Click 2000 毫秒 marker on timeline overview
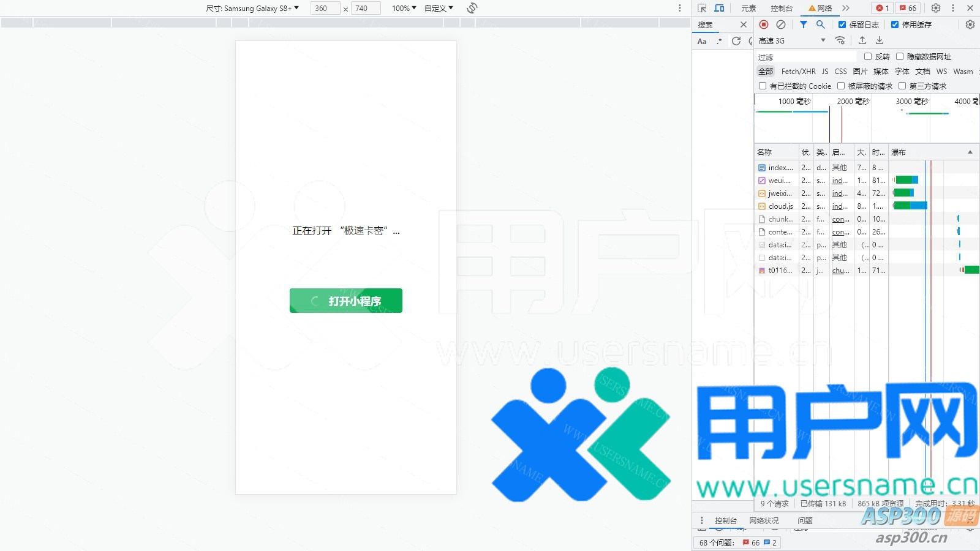Viewport: 980px width, 551px height. click(x=853, y=101)
